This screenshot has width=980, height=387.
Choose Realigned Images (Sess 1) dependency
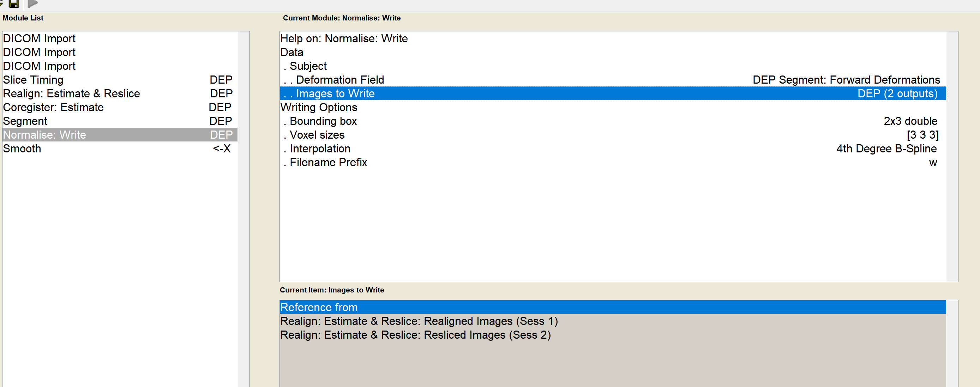613,321
